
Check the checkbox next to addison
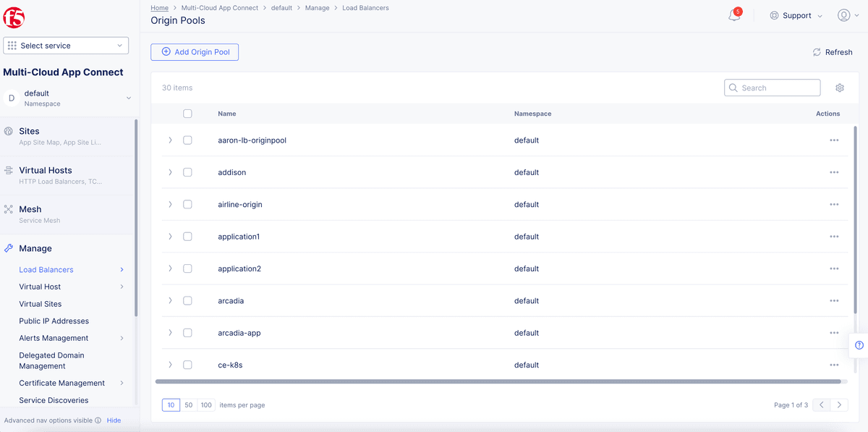(x=187, y=172)
